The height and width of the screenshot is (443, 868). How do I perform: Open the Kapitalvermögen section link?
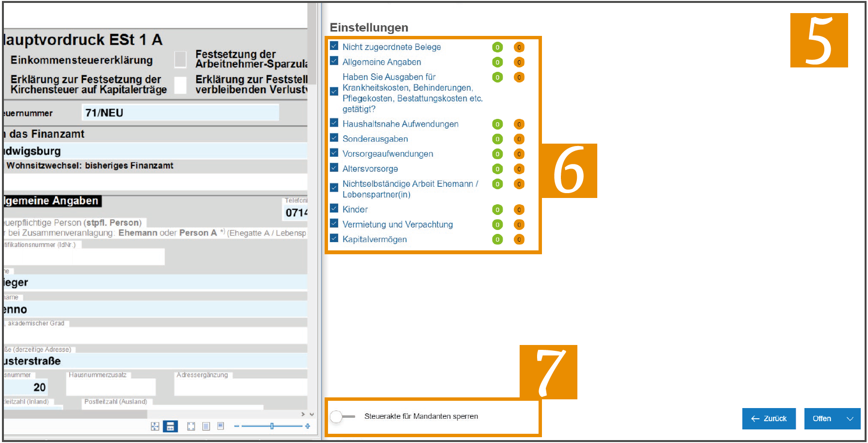375,239
